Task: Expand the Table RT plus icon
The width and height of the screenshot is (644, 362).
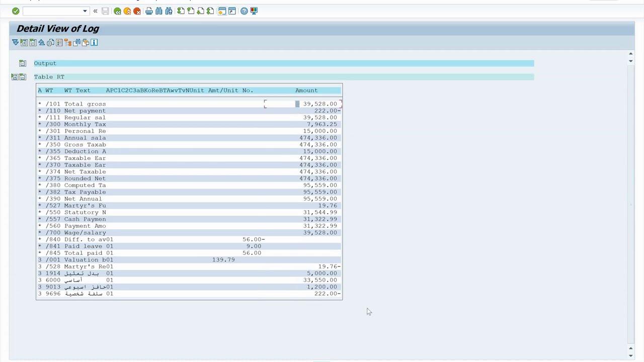Action: click(15, 77)
